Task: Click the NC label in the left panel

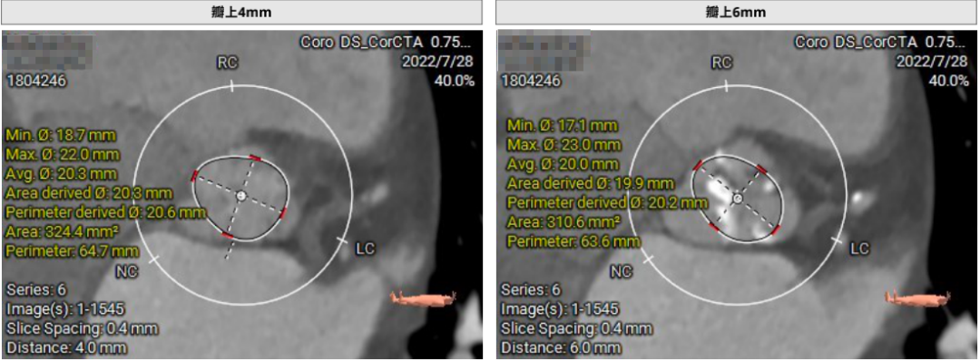Action: pyautogui.click(x=126, y=271)
